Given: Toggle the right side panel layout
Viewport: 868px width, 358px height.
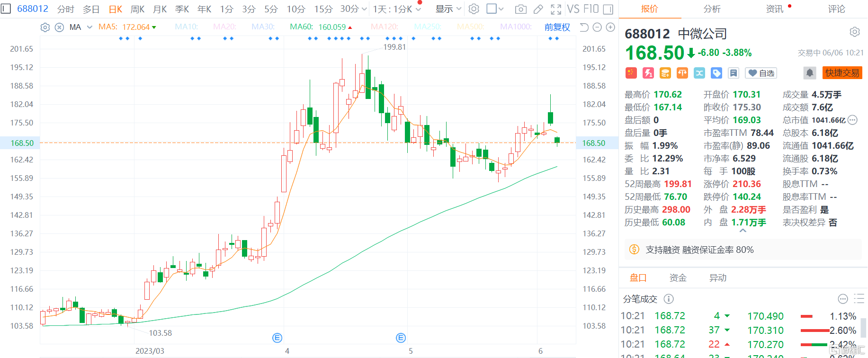Looking at the screenshot, I should (608, 9).
